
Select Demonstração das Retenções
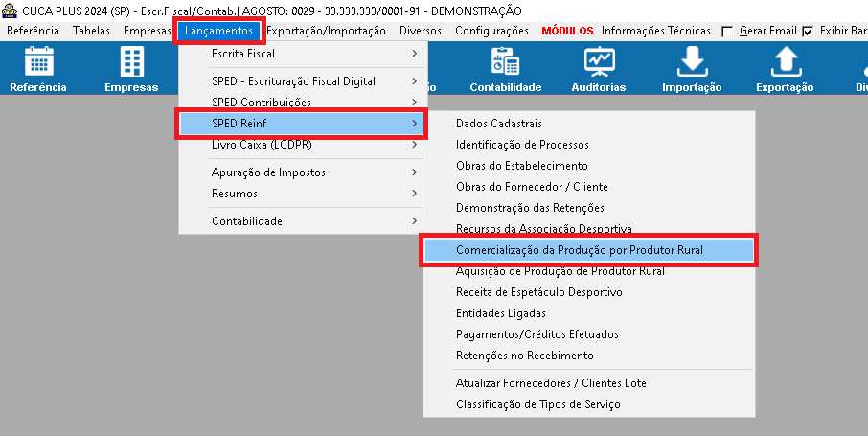[588, 208]
